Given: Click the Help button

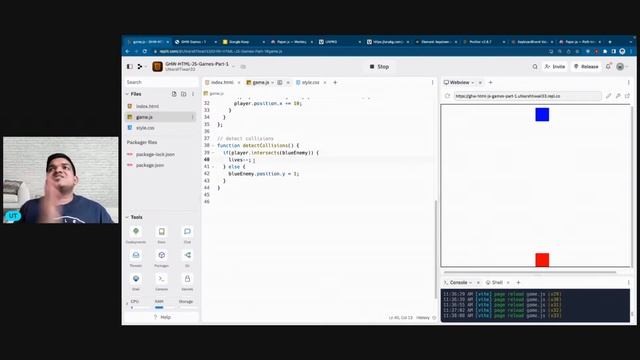Looking at the screenshot, I should pos(162,317).
